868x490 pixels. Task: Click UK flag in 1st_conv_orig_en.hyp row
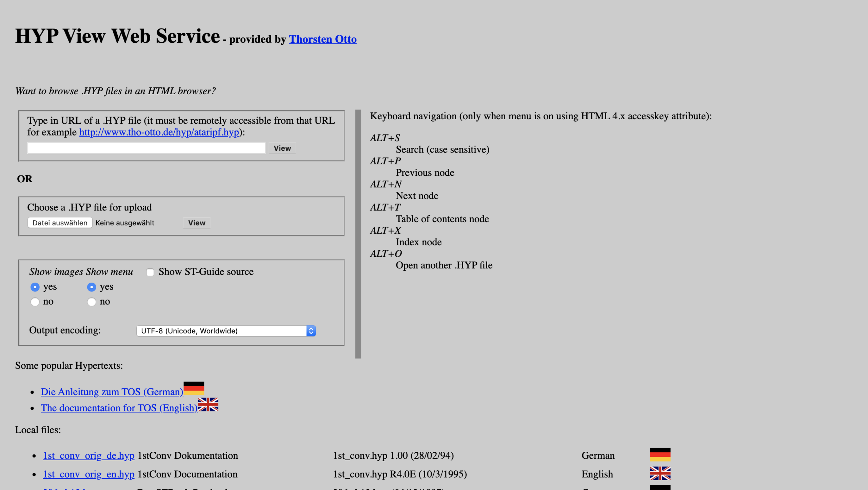(660, 473)
